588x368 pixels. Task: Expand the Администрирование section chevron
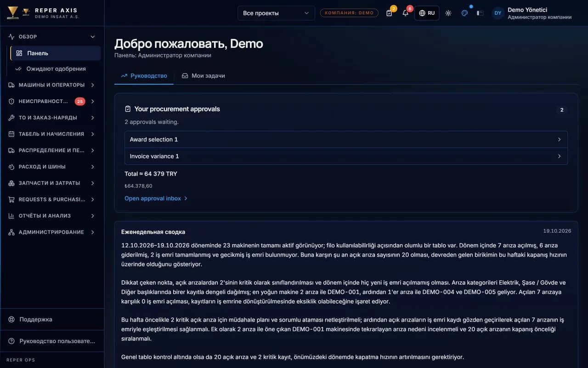click(x=93, y=232)
